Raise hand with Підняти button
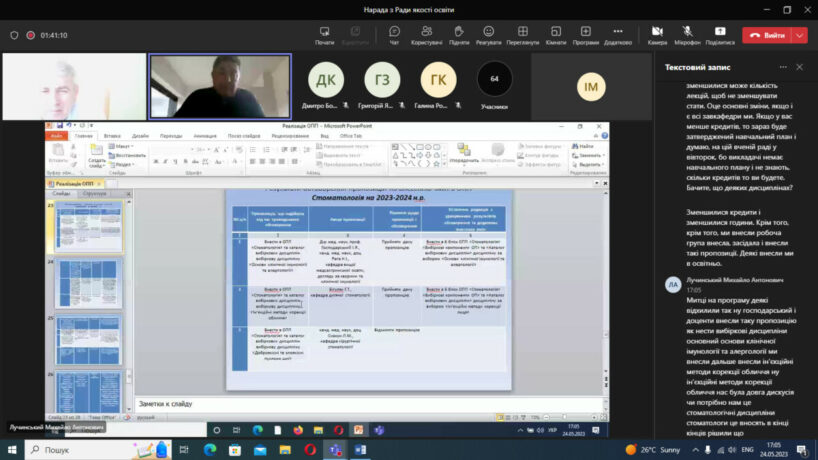The image size is (818, 460). 459,34
